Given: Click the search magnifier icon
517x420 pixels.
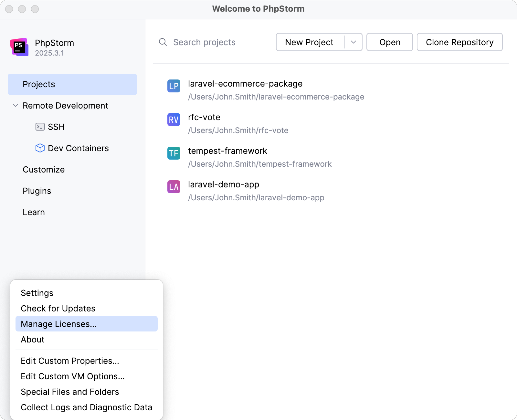Looking at the screenshot, I should (x=163, y=42).
